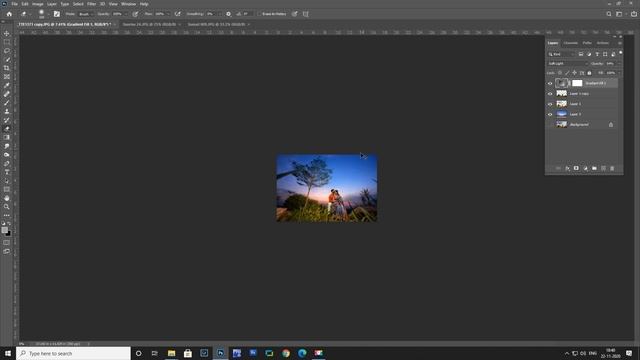Open layer Opacity dropdown arrow
This screenshot has height=360, width=640.
click(619, 64)
